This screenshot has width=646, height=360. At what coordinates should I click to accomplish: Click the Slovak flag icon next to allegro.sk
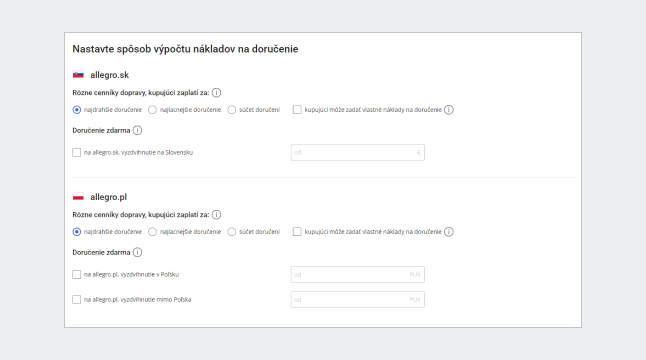tap(78, 75)
